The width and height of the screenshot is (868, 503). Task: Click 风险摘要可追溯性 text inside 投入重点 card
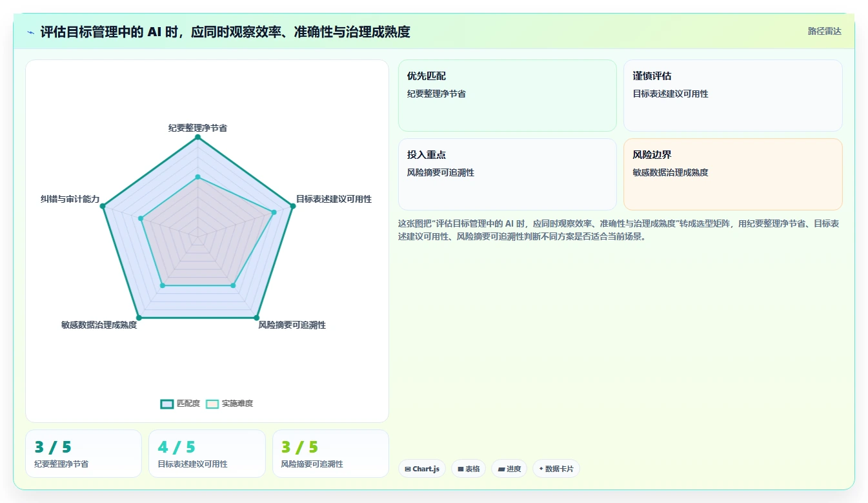pos(441,172)
